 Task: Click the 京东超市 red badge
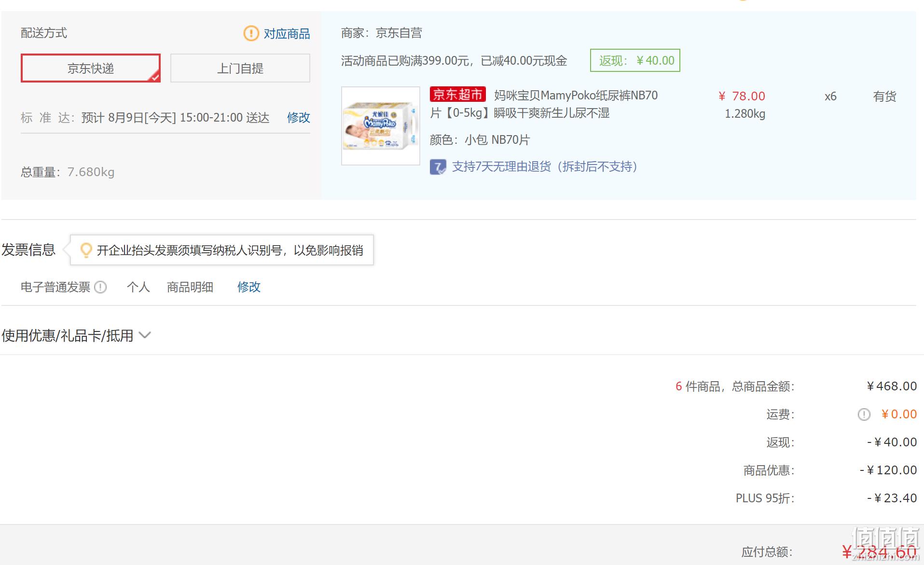pyautogui.click(x=457, y=95)
